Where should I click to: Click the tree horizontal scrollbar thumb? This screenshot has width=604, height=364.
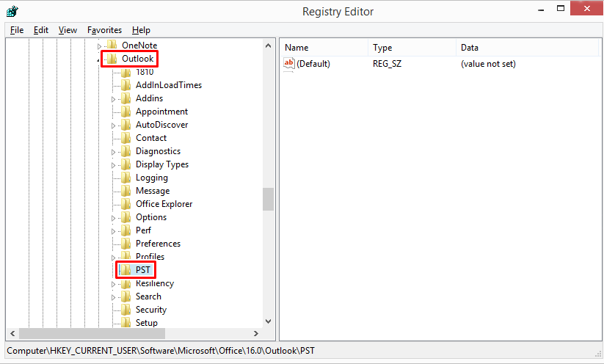92,334
